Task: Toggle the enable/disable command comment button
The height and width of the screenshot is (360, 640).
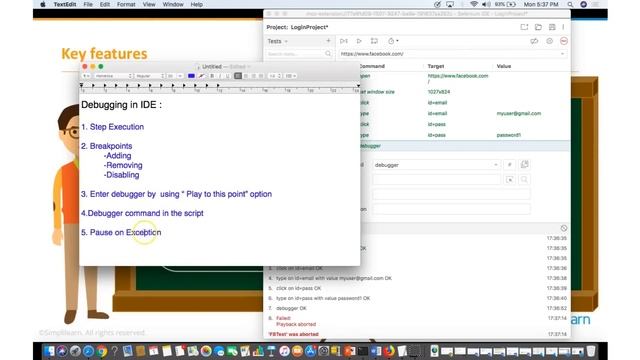Action: point(509,165)
